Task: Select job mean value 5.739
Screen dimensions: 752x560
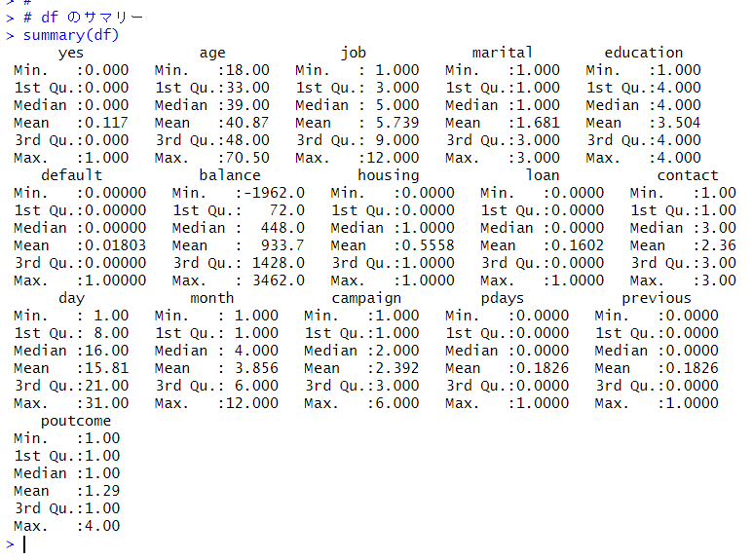Action: point(397,123)
